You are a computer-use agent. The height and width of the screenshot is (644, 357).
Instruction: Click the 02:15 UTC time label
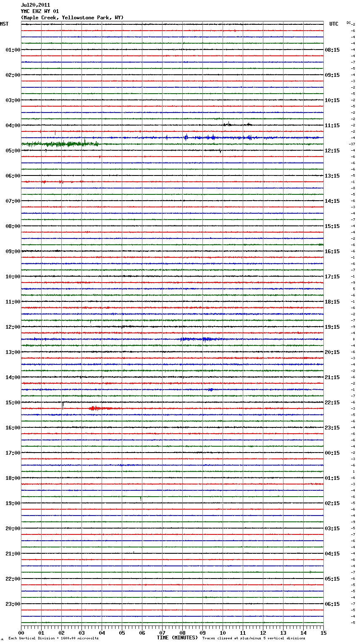332,503
